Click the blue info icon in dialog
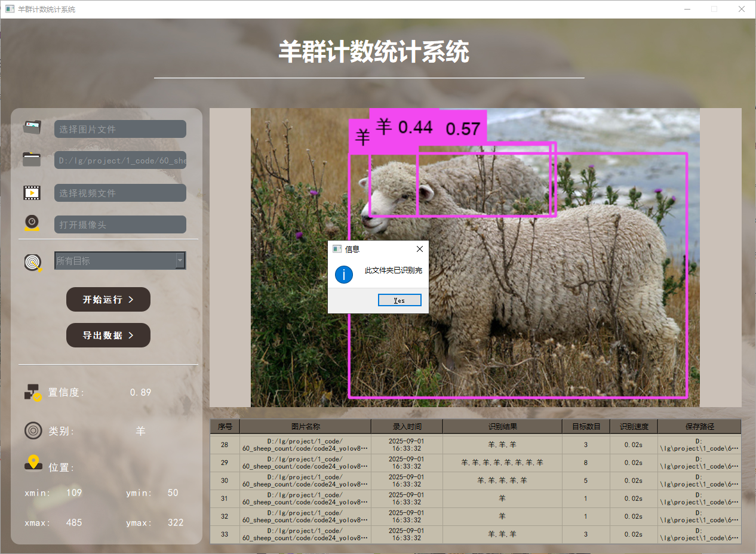 pyautogui.click(x=344, y=275)
